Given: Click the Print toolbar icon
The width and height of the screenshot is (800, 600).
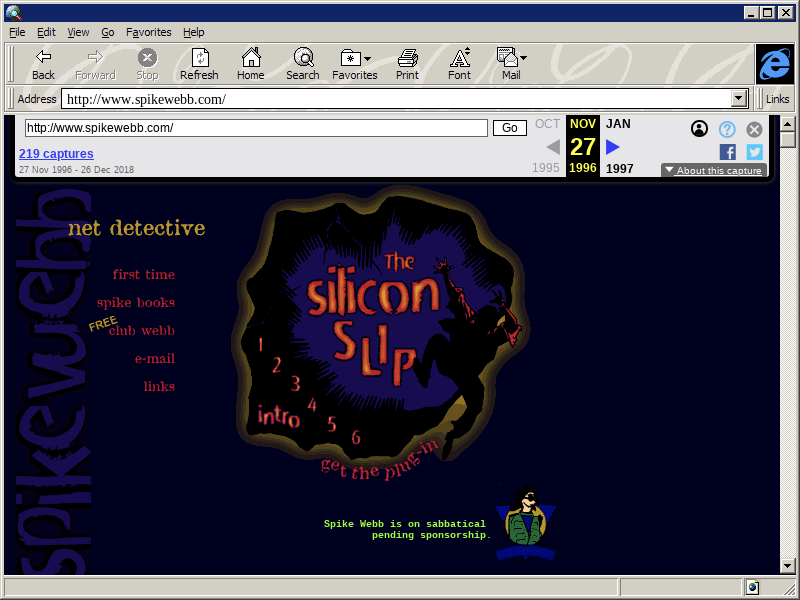Looking at the screenshot, I should click(x=407, y=64).
